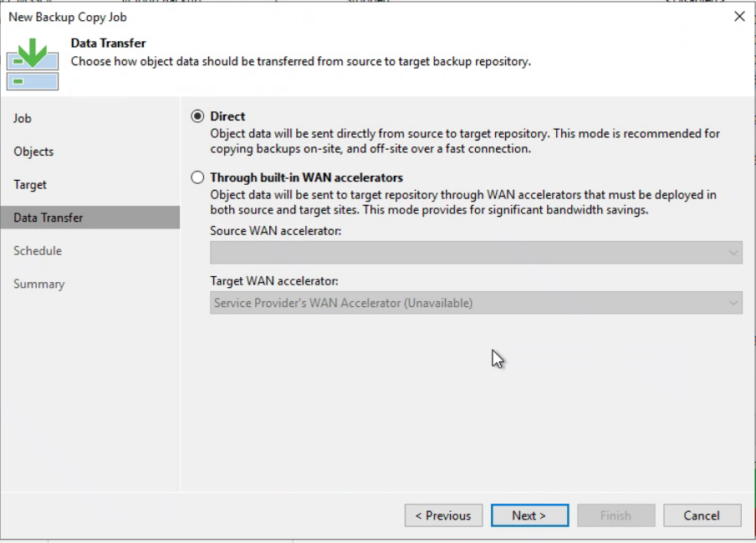This screenshot has height=543, width=756.
Task: Click the WAN accelerators mode description text
Action: pos(462,202)
